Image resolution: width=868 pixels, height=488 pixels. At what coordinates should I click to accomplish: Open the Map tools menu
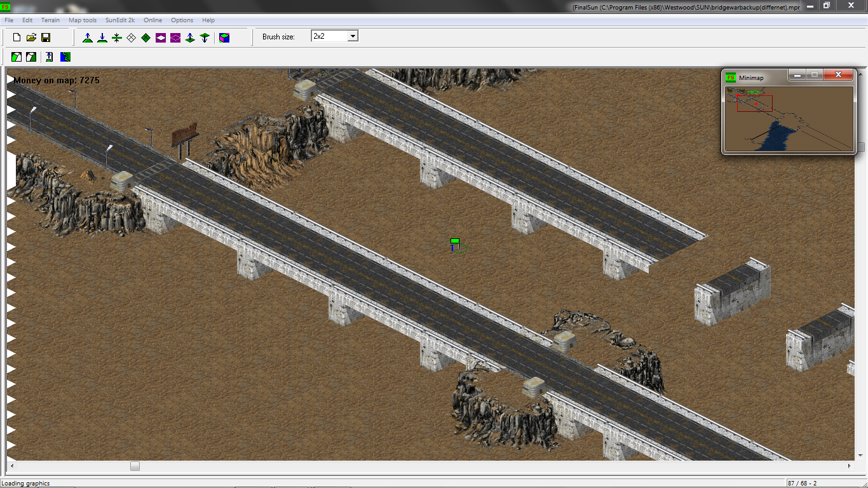click(83, 20)
